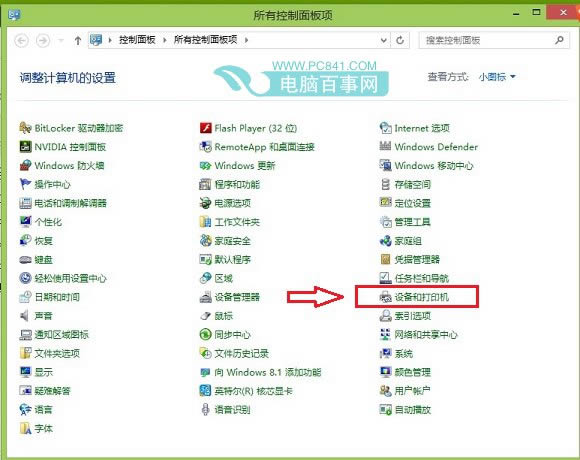Open the 疑难解答 link
This screenshot has height=460, width=580.
(53, 391)
